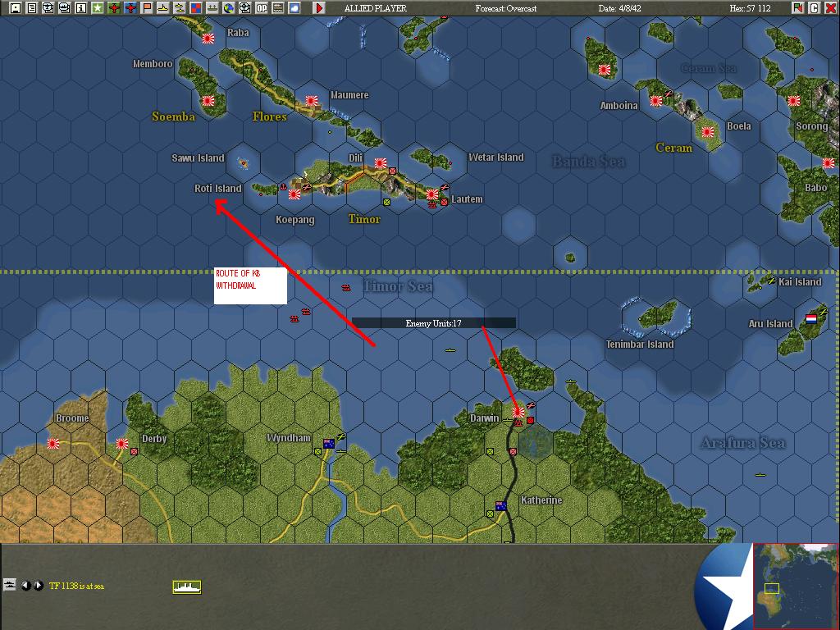Click the 'ALLIED PLAYER' label
The image size is (840, 630).
(x=376, y=8)
